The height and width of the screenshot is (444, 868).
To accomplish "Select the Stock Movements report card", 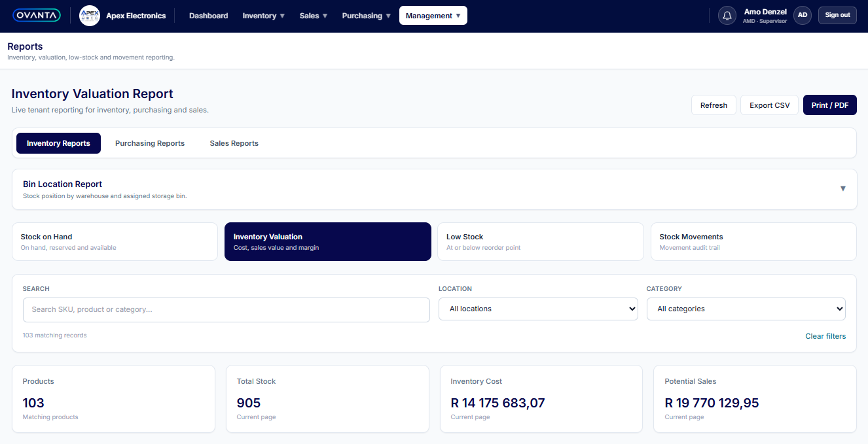I will coord(753,242).
